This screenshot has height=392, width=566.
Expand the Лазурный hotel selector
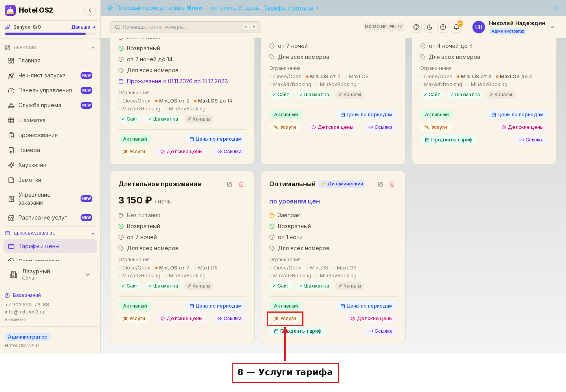[x=50, y=275]
